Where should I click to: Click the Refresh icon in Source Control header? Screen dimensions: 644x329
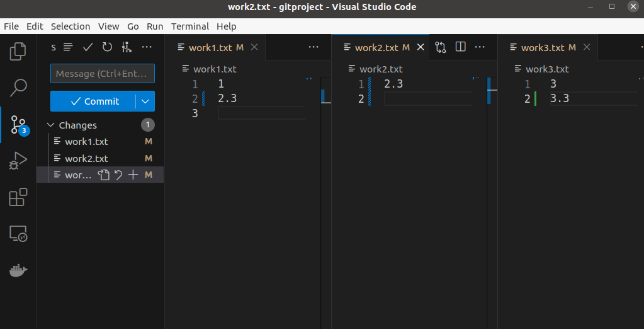point(107,47)
